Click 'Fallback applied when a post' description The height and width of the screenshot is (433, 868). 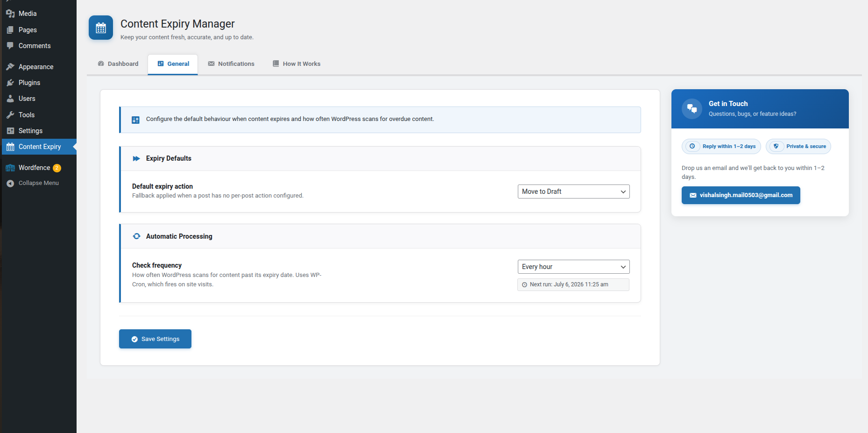pyautogui.click(x=218, y=196)
